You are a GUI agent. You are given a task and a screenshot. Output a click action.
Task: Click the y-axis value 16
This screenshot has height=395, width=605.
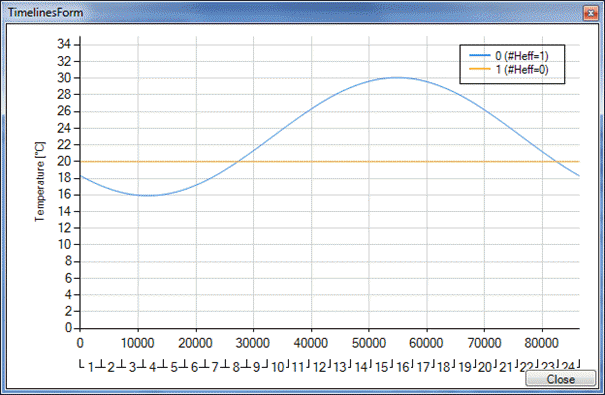[64, 194]
